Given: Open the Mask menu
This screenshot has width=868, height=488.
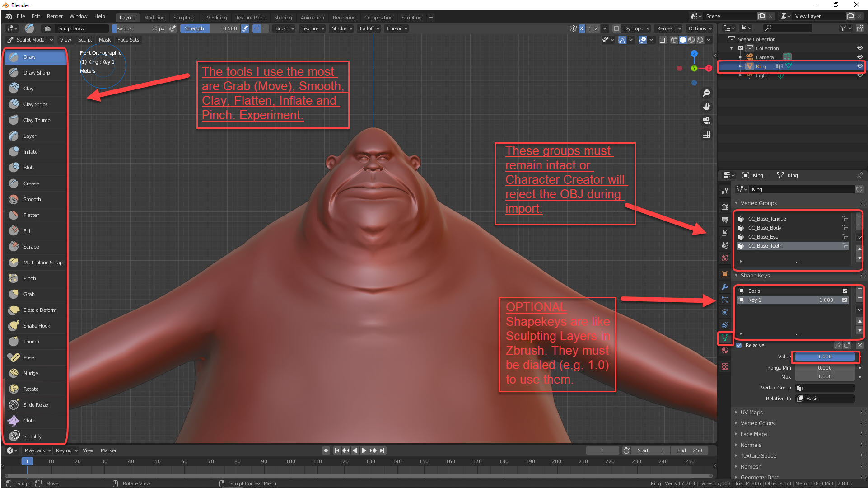Looking at the screenshot, I should pos(105,40).
